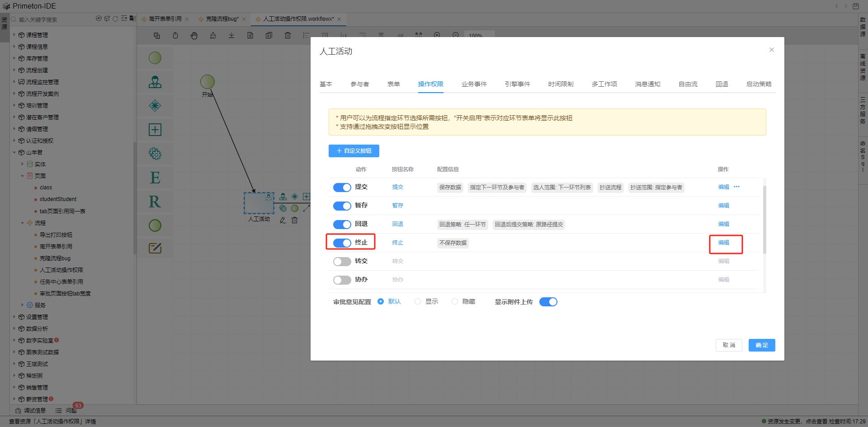Click the trash delete icon in the editor toolbar
868x427 pixels.
288,36
